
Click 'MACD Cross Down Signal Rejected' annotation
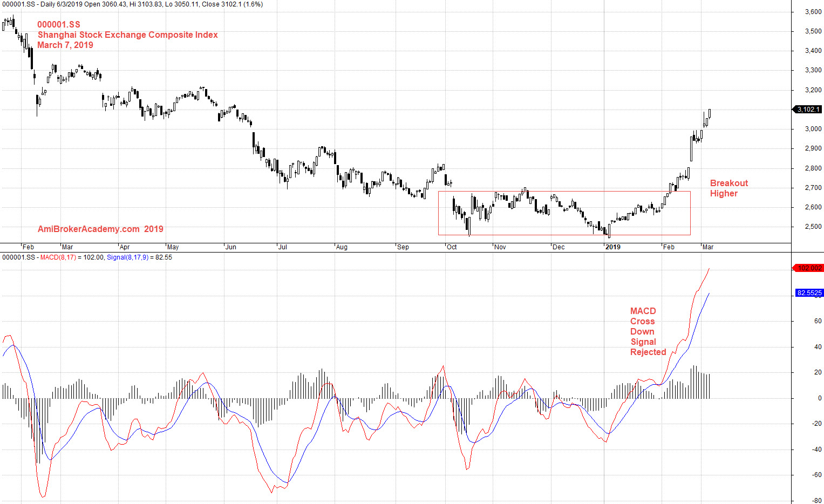(648, 331)
